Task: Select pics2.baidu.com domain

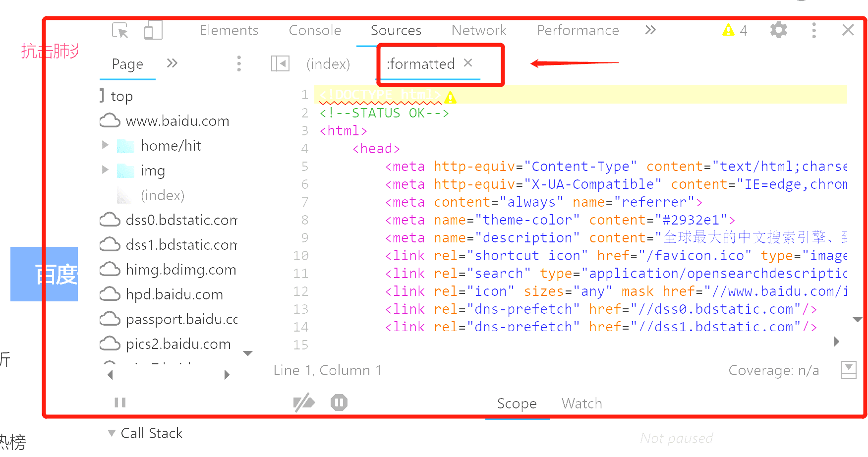Action: coord(178,344)
